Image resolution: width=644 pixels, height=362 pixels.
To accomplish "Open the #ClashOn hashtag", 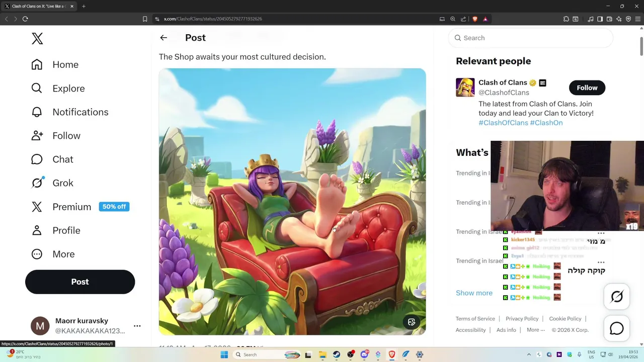I will click(546, 123).
